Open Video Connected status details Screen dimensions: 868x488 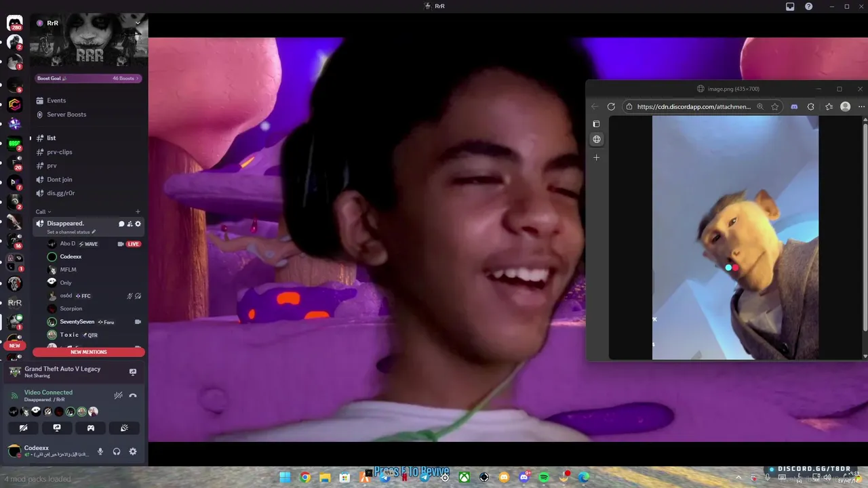click(x=48, y=392)
